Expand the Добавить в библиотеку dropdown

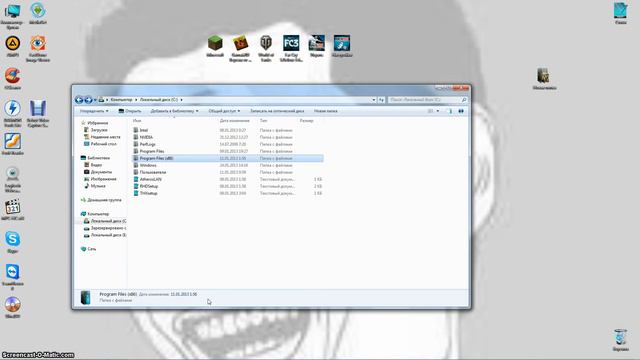(x=174, y=111)
